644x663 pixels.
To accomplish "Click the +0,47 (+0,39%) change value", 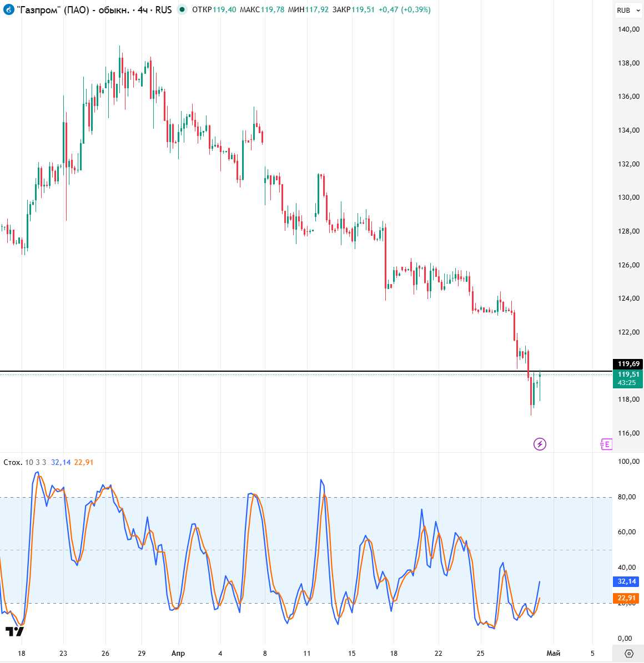I will (x=405, y=10).
